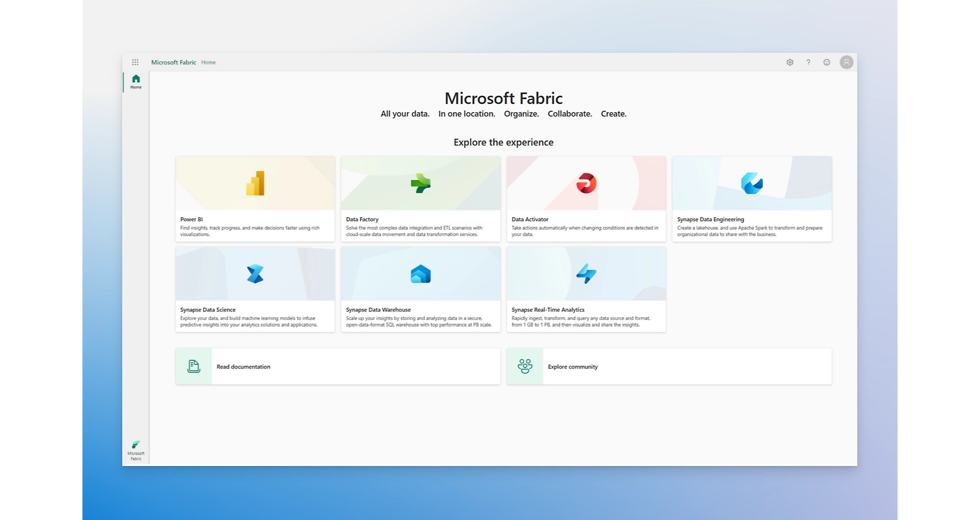Open the feedback smiley icon
The image size is (980, 520).
(x=827, y=62)
